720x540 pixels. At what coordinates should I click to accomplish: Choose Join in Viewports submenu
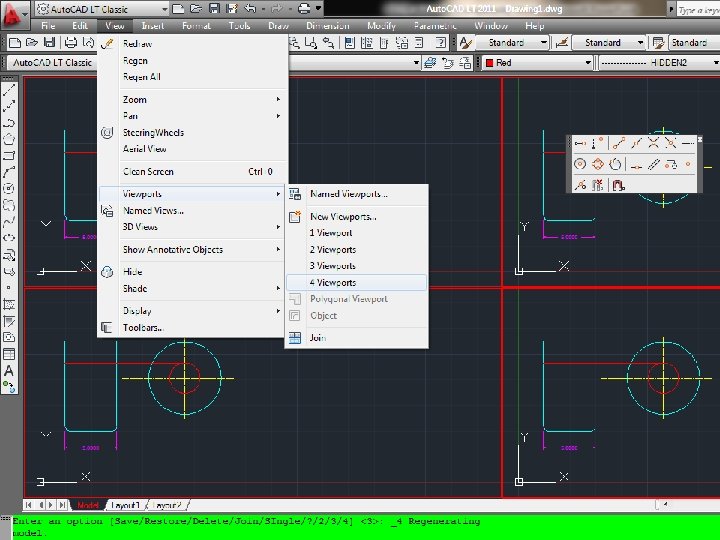point(356,338)
